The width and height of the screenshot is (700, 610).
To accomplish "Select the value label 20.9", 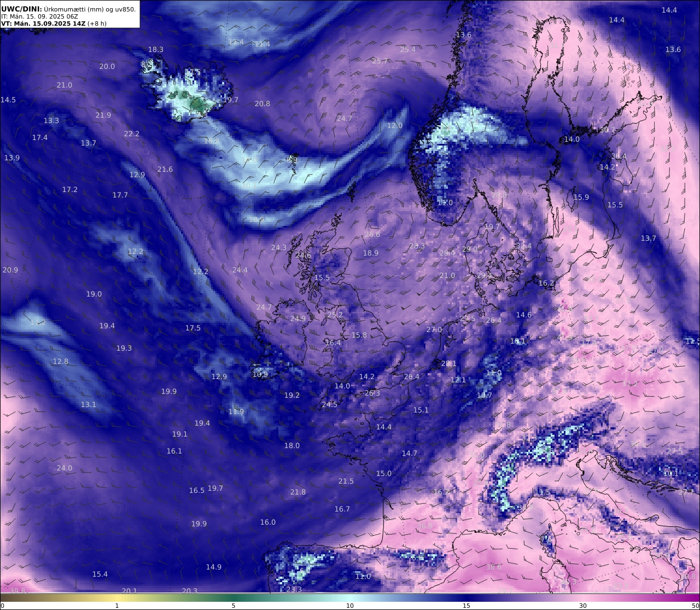I will [x=10, y=270].
